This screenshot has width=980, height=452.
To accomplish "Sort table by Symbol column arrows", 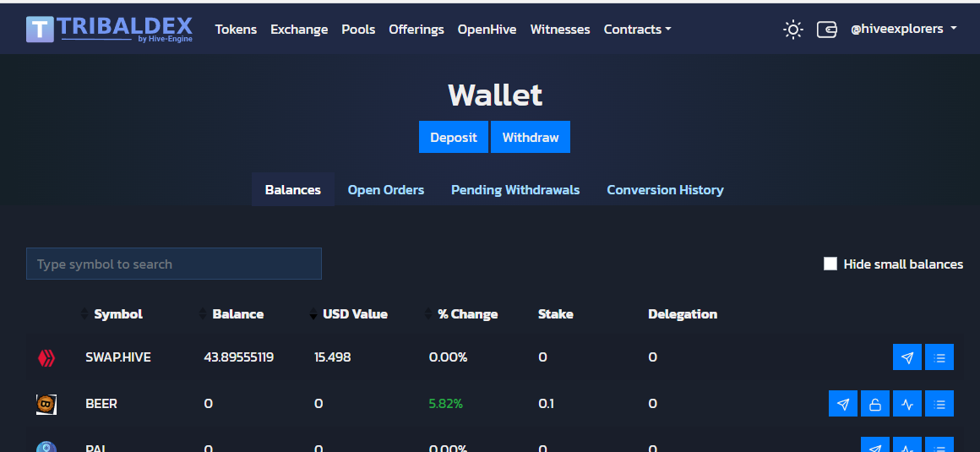I will (x=84, y=313).
